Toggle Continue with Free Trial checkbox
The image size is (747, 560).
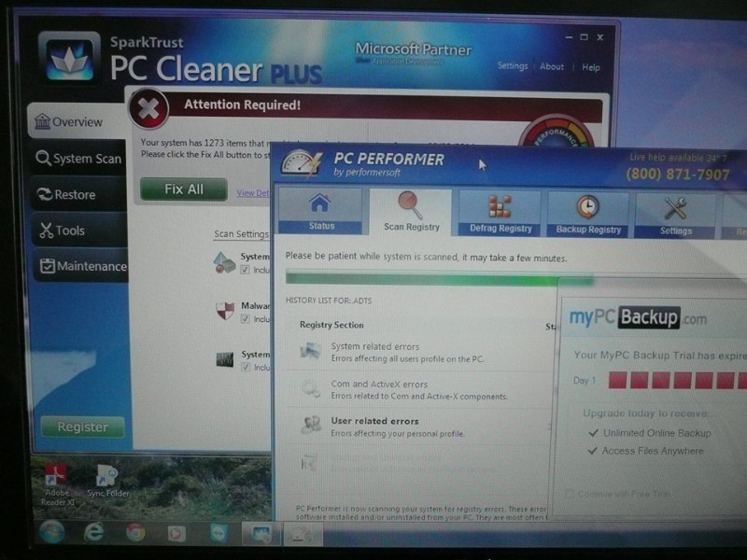click(x=571, y=493)
